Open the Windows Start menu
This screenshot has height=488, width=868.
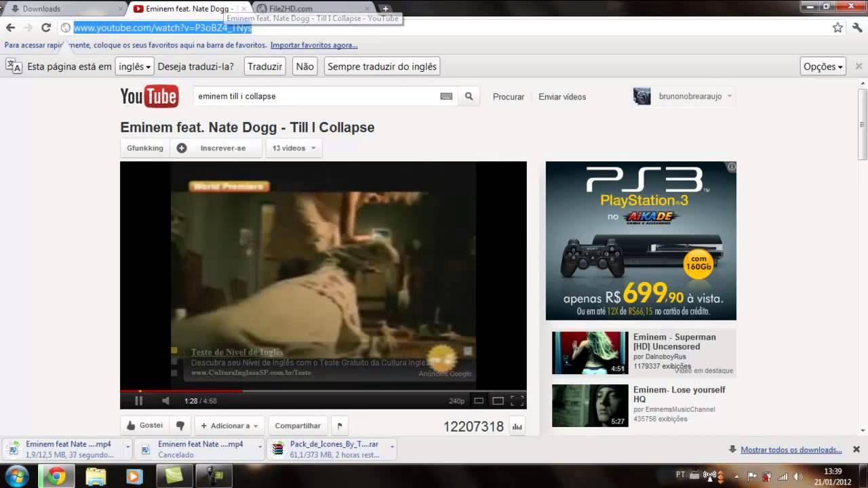(16, 476)
